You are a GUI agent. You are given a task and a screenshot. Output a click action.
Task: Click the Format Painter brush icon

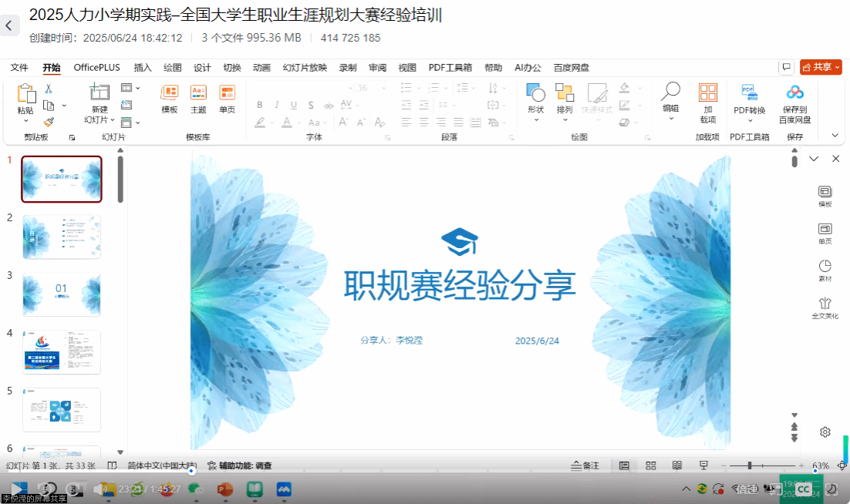click(x=49, y=122)
